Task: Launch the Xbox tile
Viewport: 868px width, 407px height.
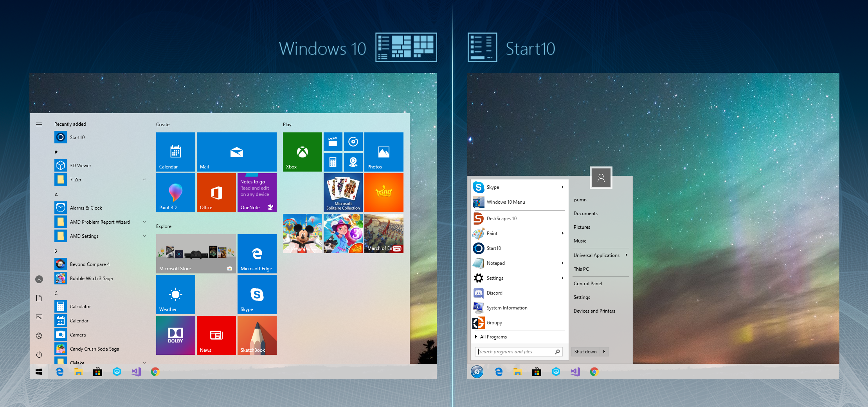Action: [x=302, y=152]
